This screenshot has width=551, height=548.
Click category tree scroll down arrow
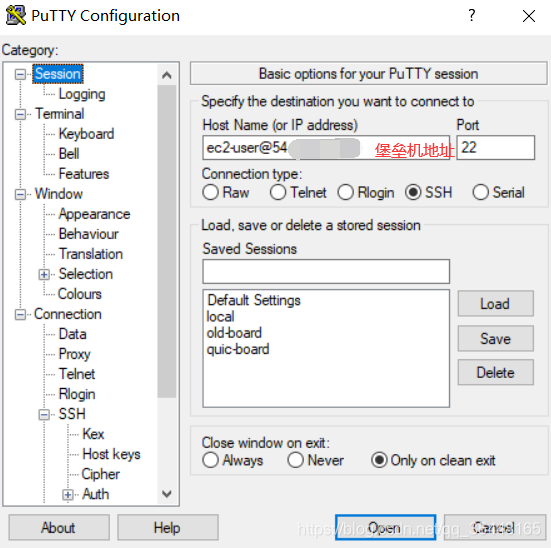pyautogui.click(x=167, y=494)
